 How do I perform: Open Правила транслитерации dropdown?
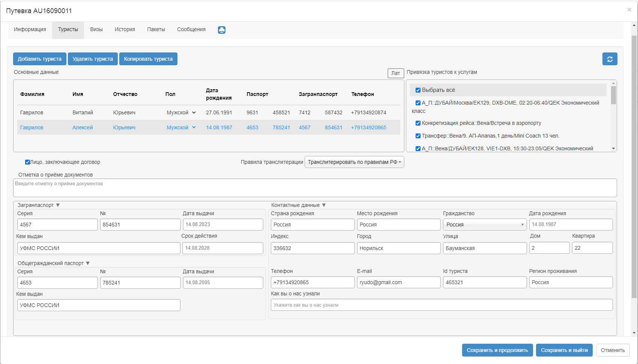click(354, 162)
